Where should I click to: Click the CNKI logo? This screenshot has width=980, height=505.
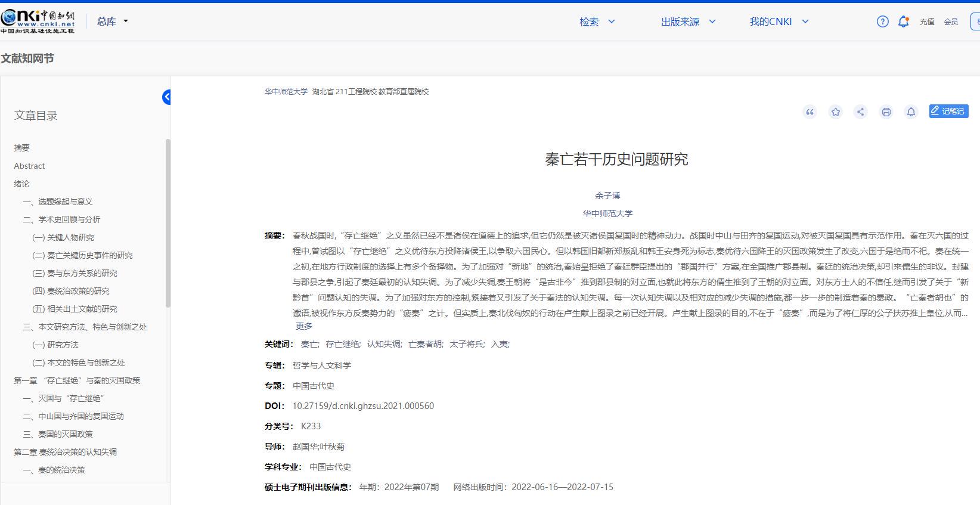click(x=38, y=21)
